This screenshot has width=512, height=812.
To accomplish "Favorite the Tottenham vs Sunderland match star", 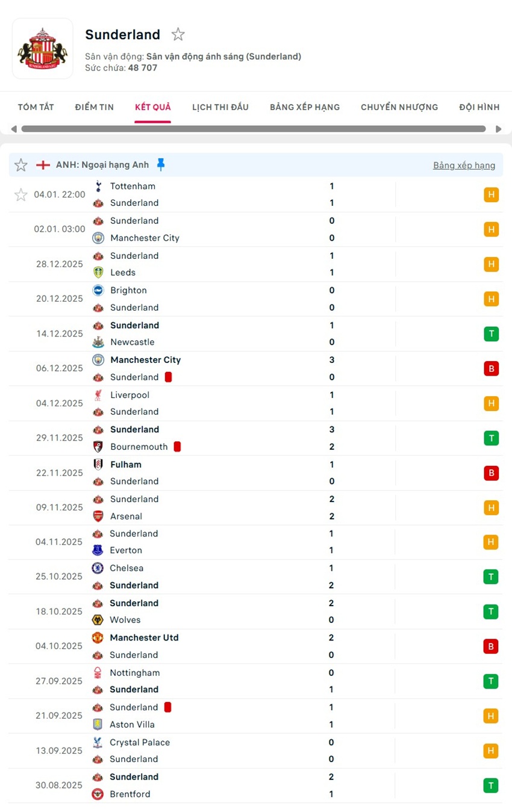I will [21, 194].
